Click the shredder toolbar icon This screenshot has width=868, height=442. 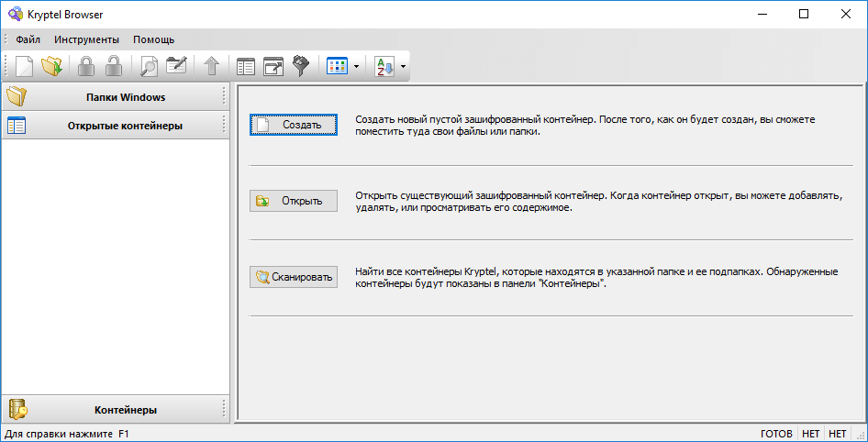[301, 66]
